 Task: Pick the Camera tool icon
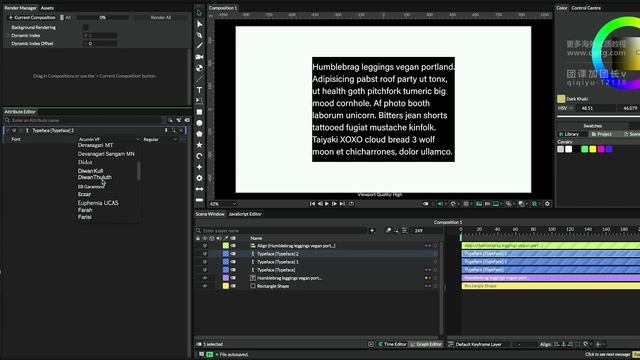(x=199, y=57)
